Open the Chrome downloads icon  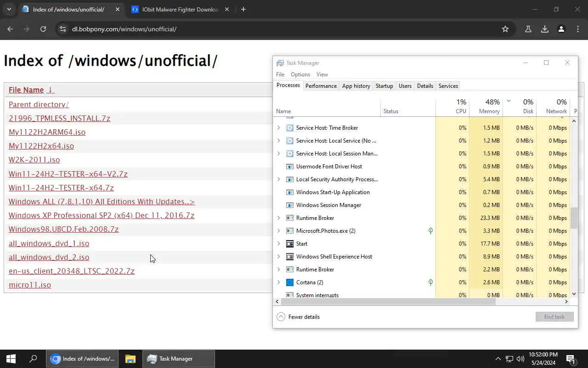coord(545,29)
